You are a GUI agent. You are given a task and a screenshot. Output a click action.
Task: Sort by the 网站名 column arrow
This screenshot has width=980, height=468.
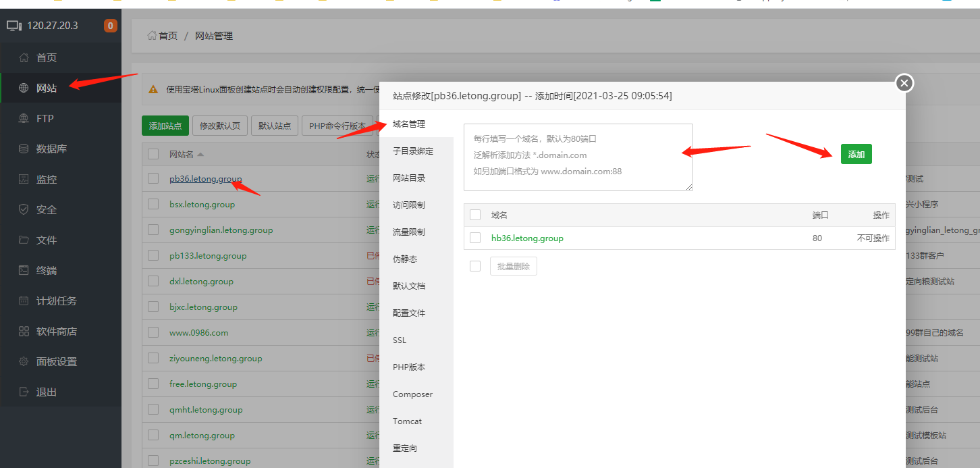[x=200, y=155]
